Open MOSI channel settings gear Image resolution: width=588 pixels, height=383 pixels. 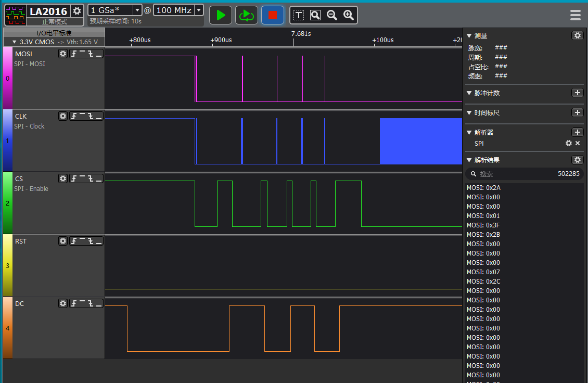63,54
